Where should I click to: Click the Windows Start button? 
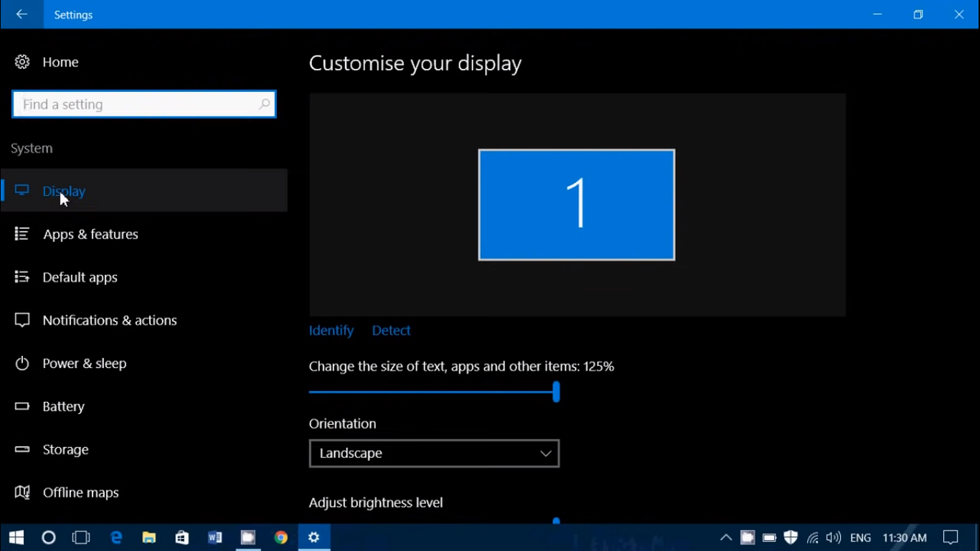click(x=17, y=537)
